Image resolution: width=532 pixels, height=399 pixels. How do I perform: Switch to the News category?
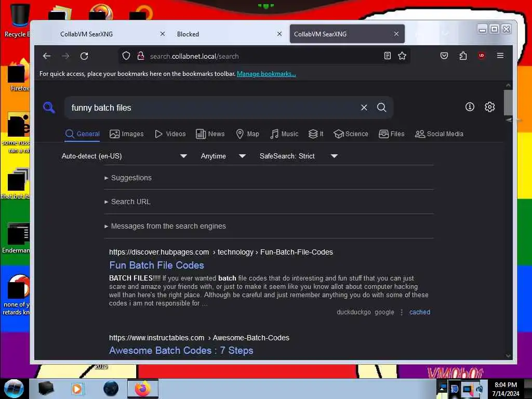(x=210, y=134)
